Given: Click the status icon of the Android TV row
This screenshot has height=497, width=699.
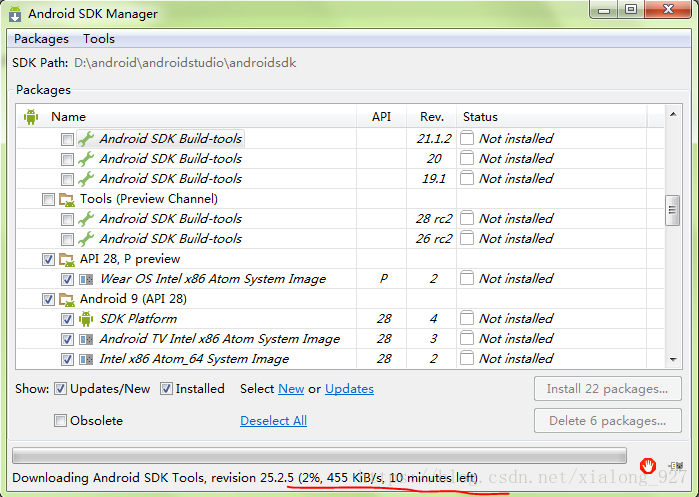Looking at the screenshot, I should click(467, 338).
